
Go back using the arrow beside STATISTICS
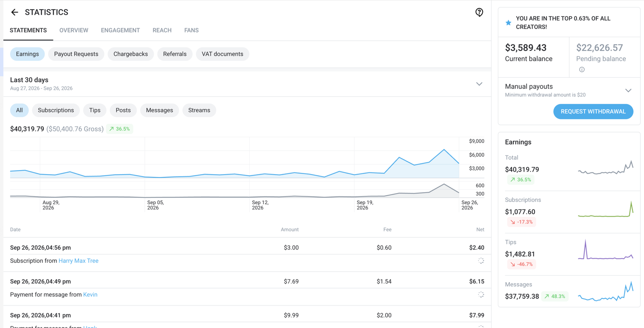pyautogui.click(x=14, y=12)
